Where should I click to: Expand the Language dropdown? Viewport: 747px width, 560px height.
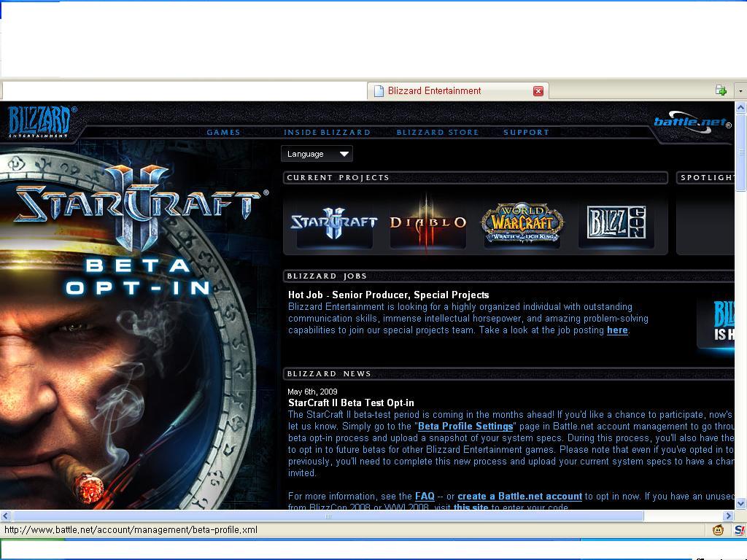pyautogui.click(x=317, y=154)
